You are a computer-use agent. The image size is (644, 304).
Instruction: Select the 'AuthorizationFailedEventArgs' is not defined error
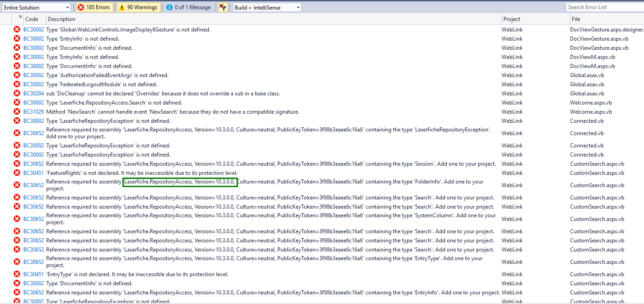(x=107, y=75)
